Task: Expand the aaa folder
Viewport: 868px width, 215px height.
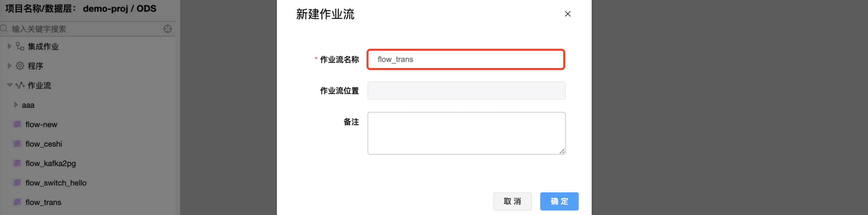Action: point(16,105)
